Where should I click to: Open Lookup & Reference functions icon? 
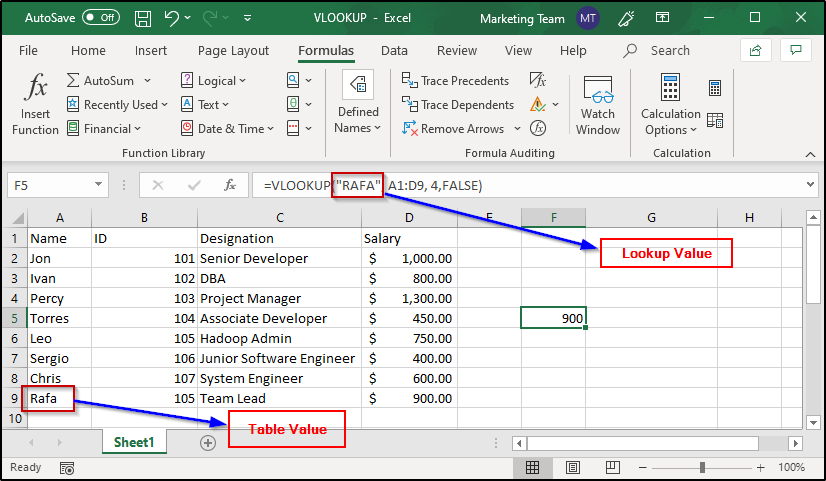click(293, 80)
